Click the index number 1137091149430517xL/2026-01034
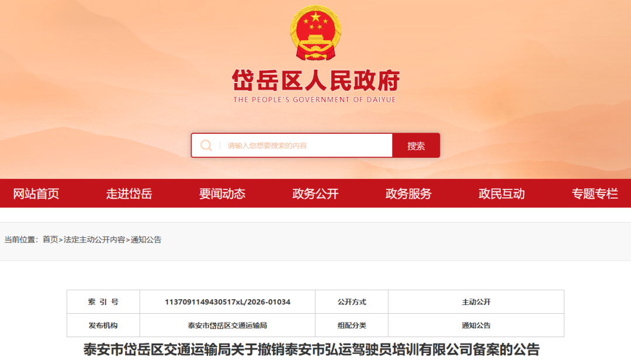The width and height of the screenshot is (631, 364). [x=227, y=302]
